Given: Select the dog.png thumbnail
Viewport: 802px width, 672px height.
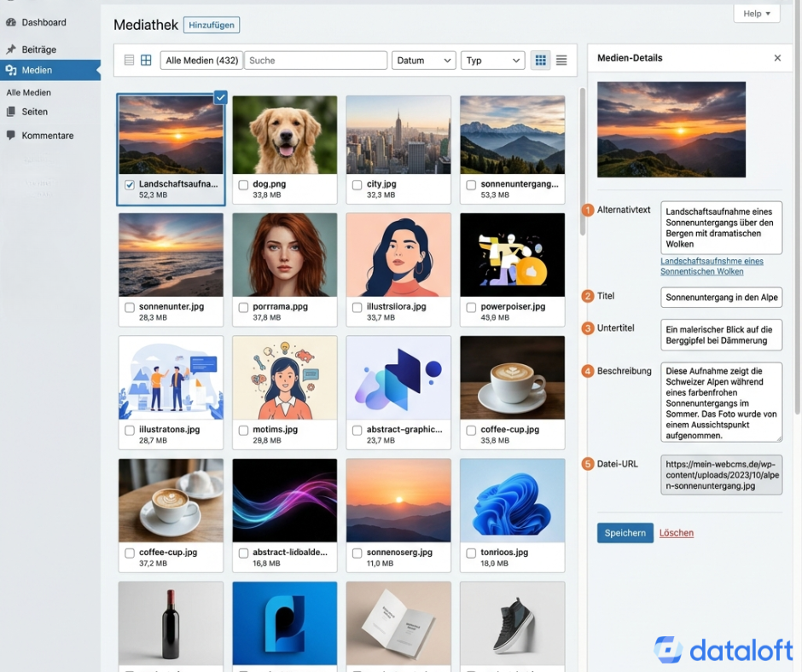Looking at the screenshot, I should [x=285, y=135].
